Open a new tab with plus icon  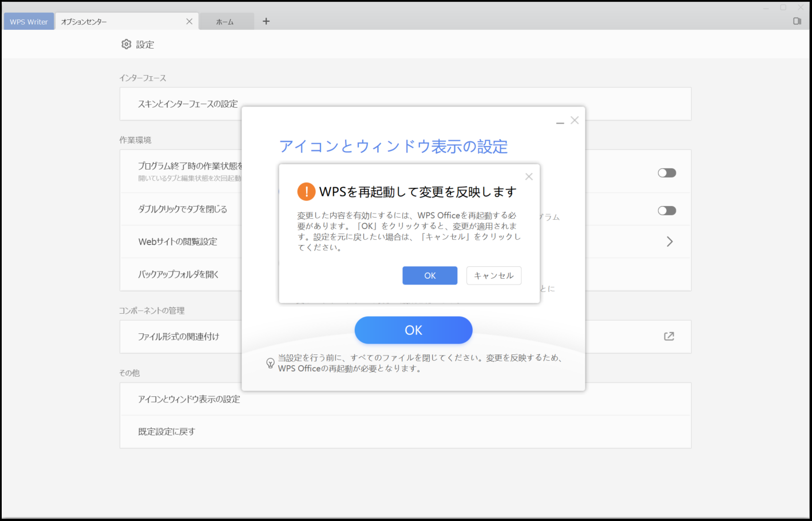pyautogui.click(x=266, y=21)
